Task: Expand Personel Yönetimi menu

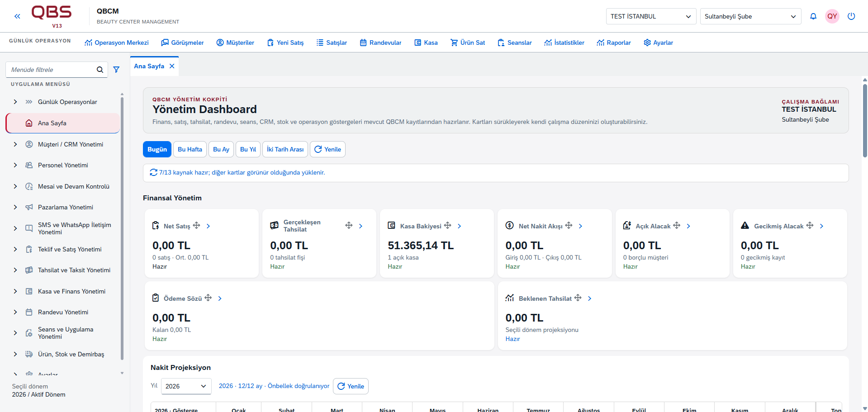Action: (15, 165)
